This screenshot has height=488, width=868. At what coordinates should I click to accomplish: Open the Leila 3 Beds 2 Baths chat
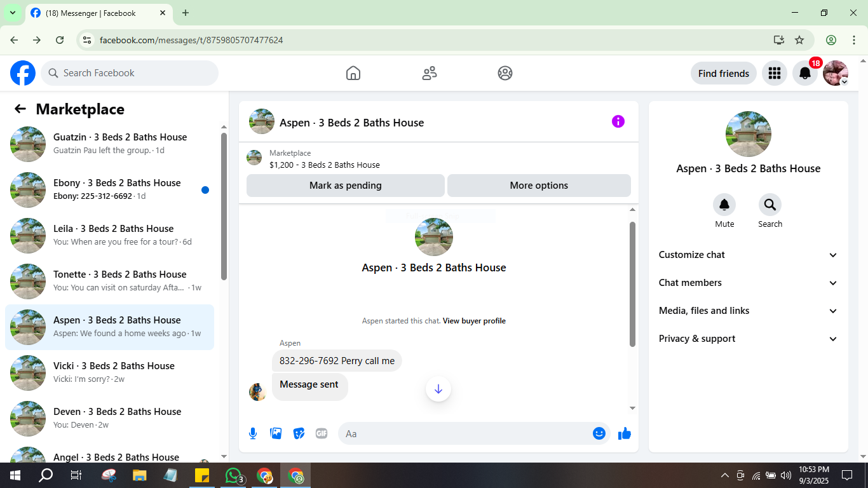(x=109, y=236)
